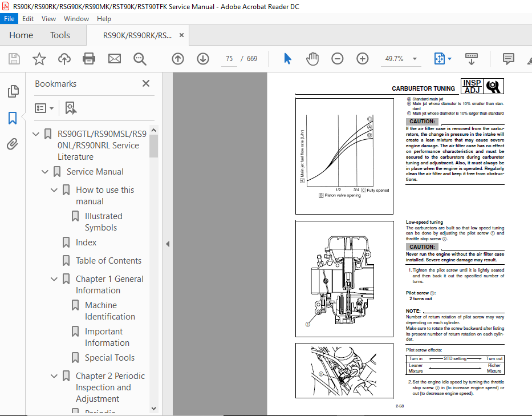
Task: Open Illustrated Symbols bookmark
Action: coord(103,222)
